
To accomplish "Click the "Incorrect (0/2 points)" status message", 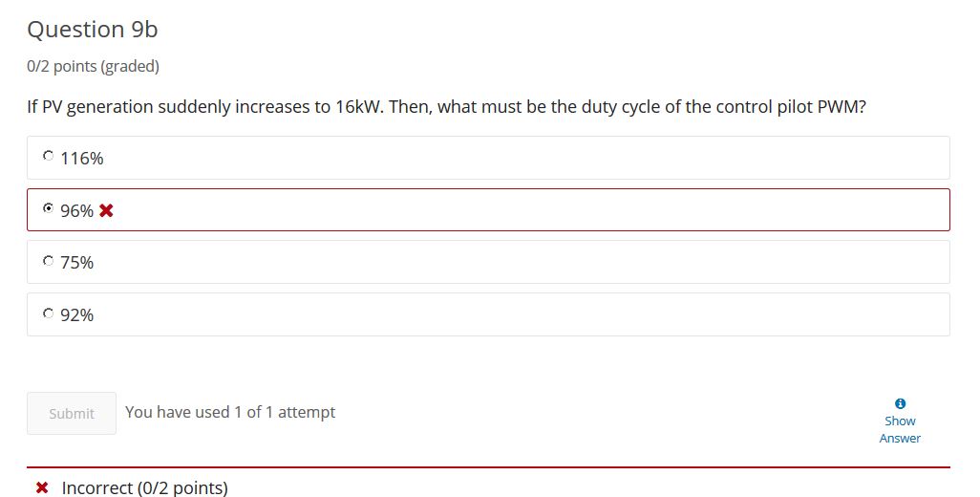I will (x=144, y=487).
